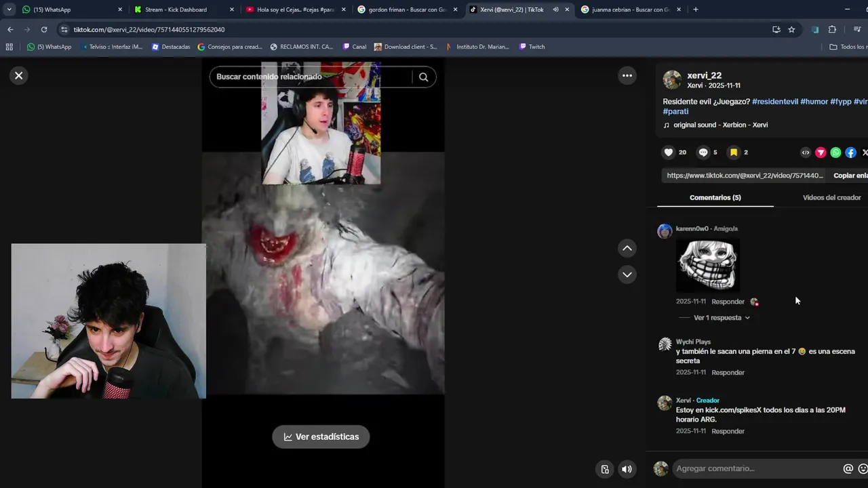Save video with the bookmark icon
868x488 pixels.
pyautogui.click(x=734, y=152)
